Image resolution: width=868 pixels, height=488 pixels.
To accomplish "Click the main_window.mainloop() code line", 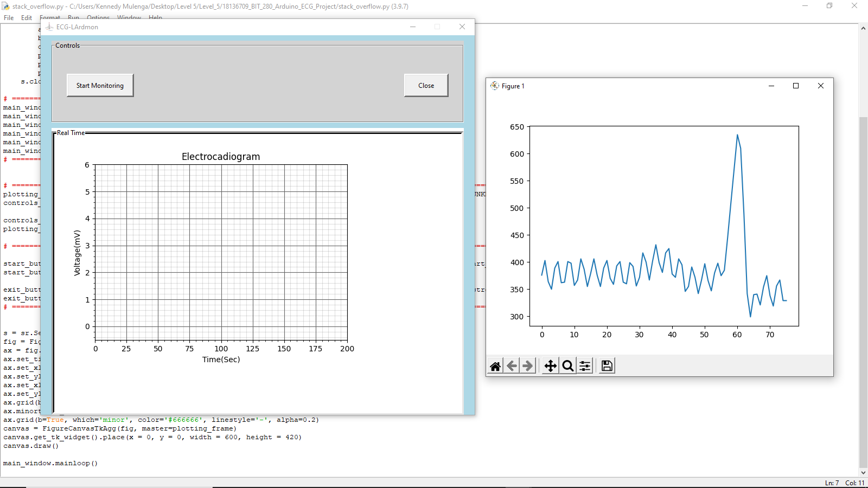I will point(50,463).
